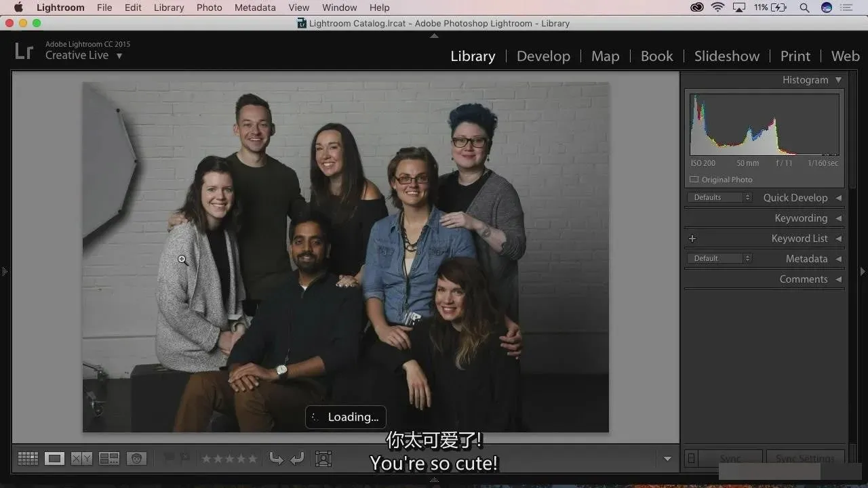Enable the Original Photo checkbox
This screenshot has width=868, height=488.
click(x=694, y=180)
